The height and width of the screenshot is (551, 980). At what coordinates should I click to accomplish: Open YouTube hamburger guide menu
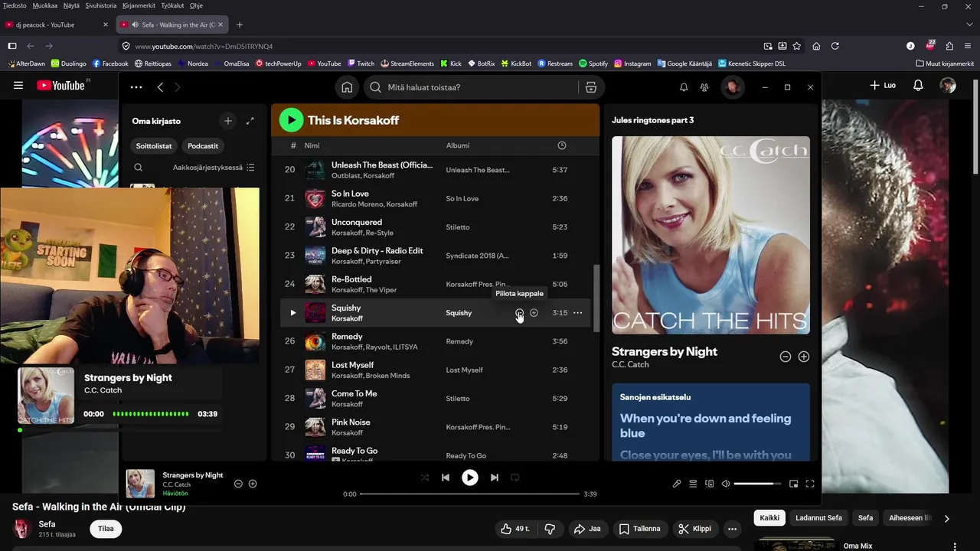pos(18,86)
